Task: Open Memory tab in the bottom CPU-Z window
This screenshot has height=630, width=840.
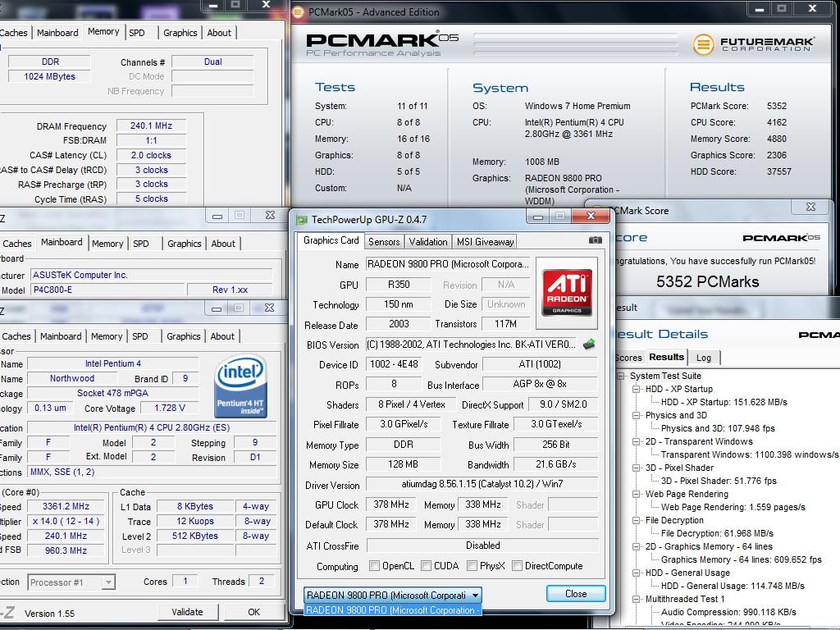Action: (107, 336)
